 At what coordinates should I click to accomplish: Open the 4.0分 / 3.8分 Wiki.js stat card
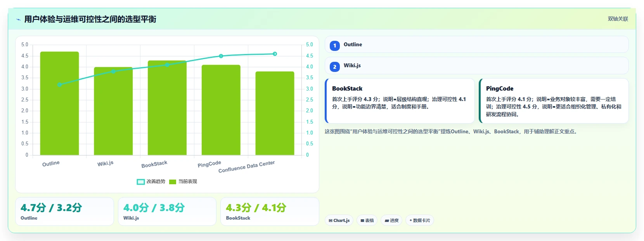click(x=167, y=211)
